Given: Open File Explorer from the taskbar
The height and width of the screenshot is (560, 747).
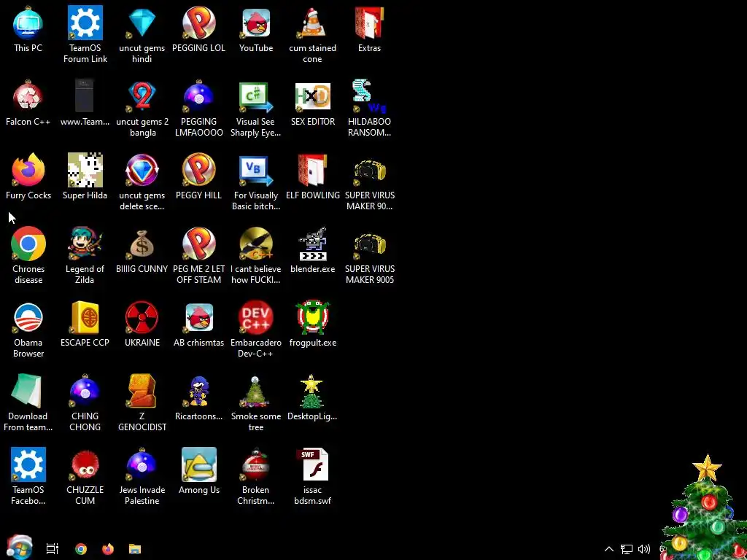Looking at the screenshot, I should coord(135,549).
